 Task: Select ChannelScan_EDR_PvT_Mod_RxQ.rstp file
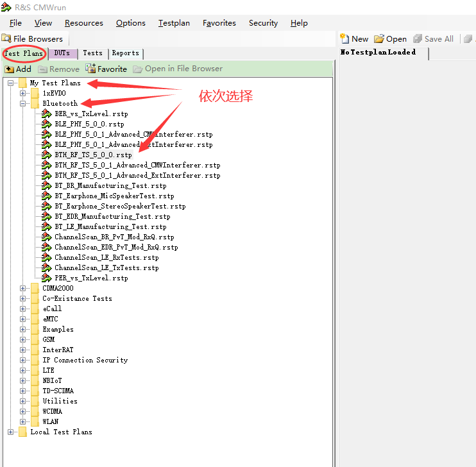click(x=116, y=247)
